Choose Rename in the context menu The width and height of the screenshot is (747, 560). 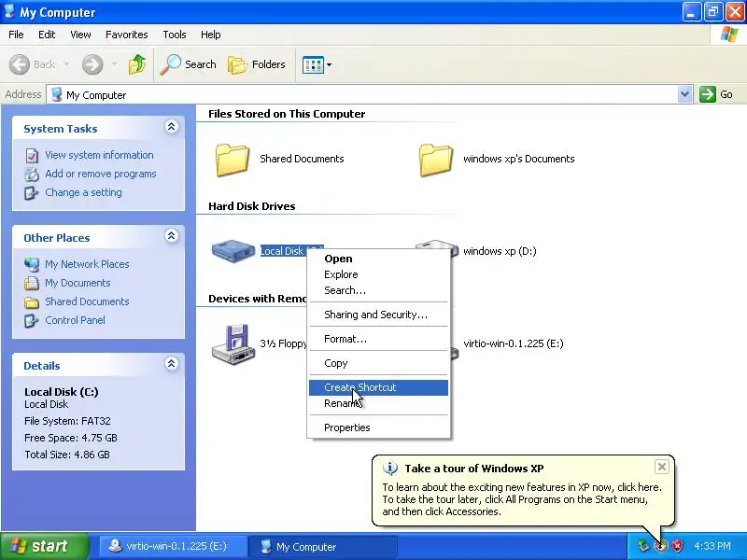[379, 403]
